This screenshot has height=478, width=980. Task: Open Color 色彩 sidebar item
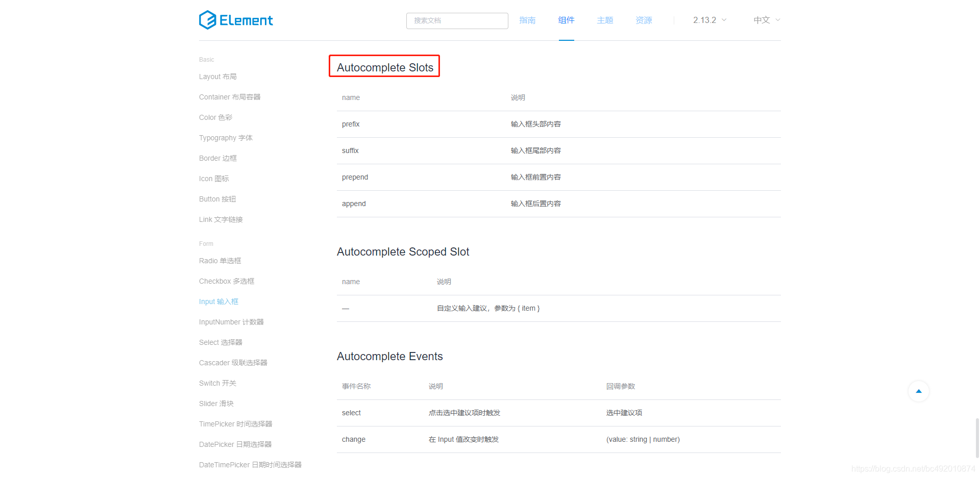(215, 117)
